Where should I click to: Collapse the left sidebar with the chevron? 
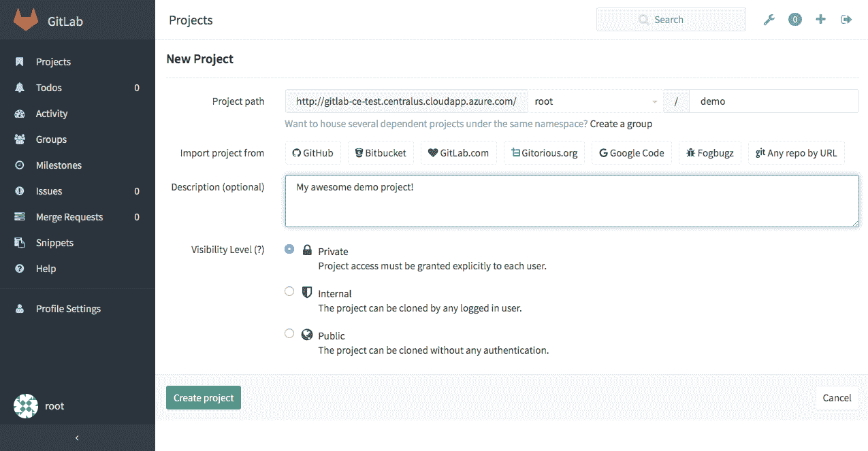pos(78,438)
